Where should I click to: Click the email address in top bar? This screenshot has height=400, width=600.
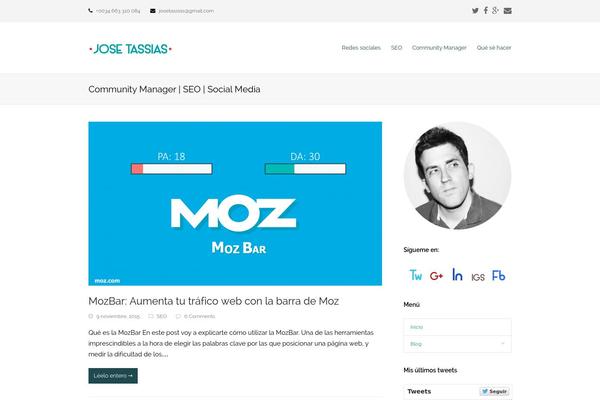(x=186, y=11)
